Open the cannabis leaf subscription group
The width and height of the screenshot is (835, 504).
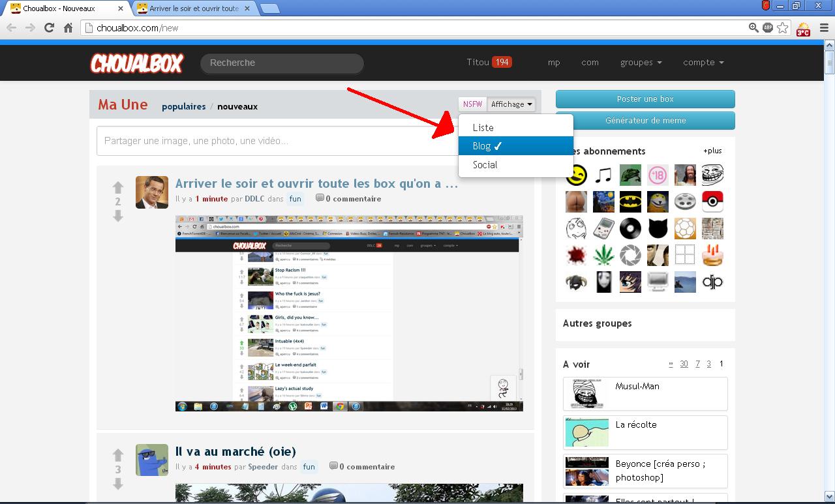click(603, 255)
